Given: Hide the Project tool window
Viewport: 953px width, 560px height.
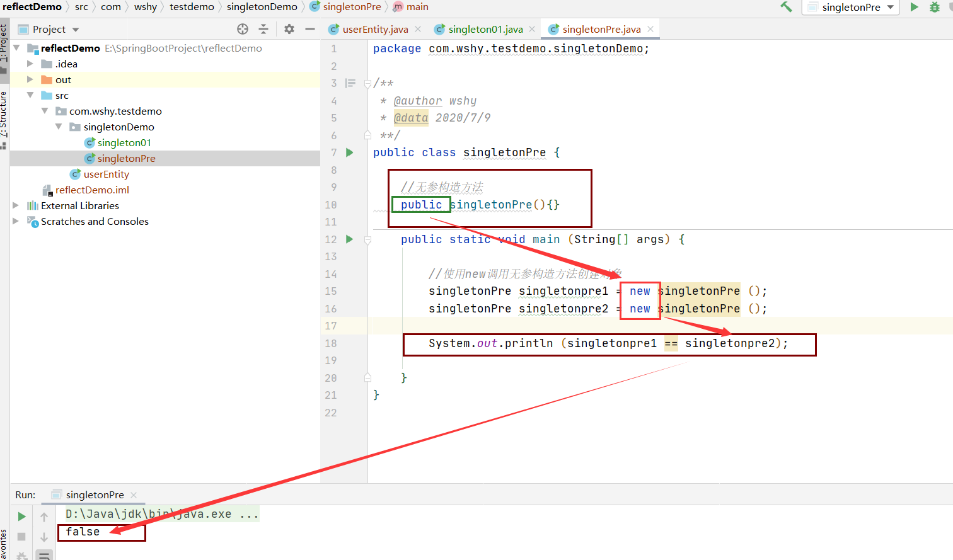Looking at the screenshot, I should (309, 29).
